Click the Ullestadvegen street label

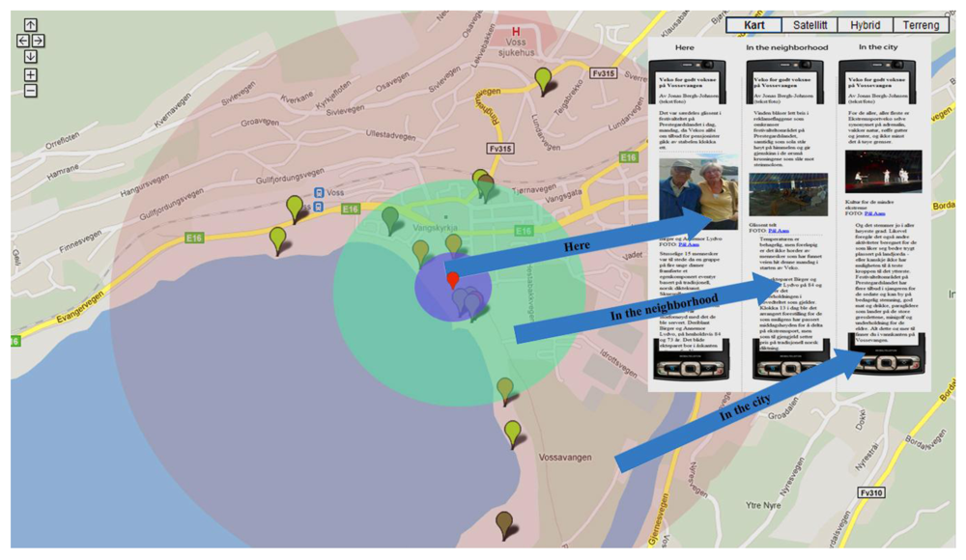[390, 134]
